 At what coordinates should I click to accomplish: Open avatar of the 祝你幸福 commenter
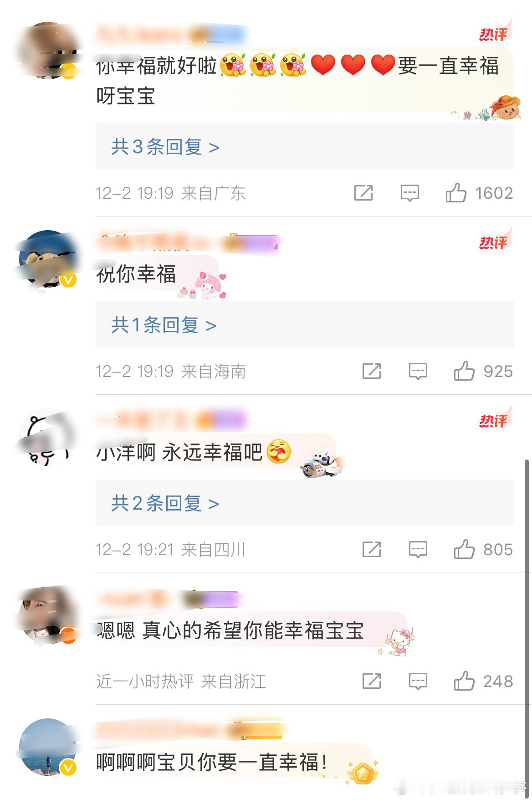(47, 259)
